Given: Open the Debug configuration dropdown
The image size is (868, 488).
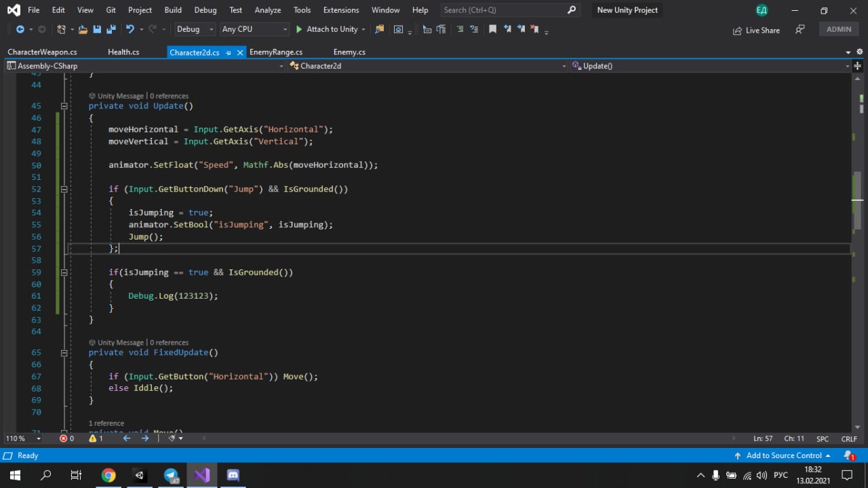Looking at the screenshot, I should [194, 29].
